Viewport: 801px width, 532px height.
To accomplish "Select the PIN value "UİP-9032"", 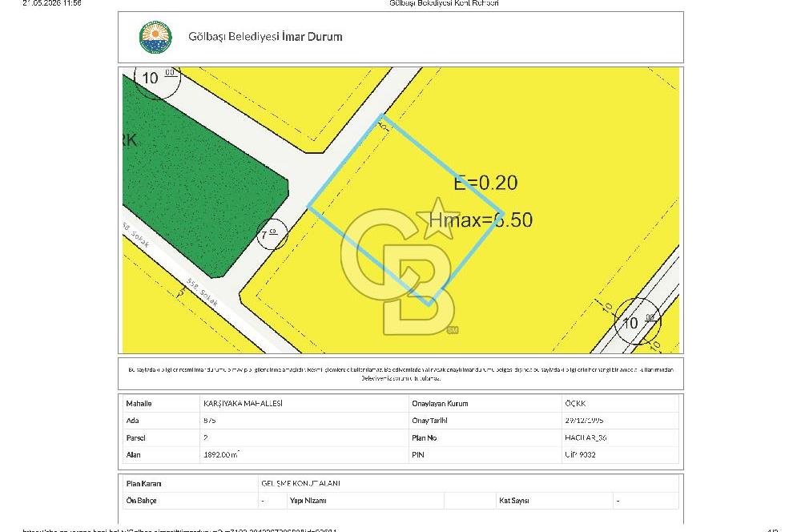I will click(x=580, y=455).
